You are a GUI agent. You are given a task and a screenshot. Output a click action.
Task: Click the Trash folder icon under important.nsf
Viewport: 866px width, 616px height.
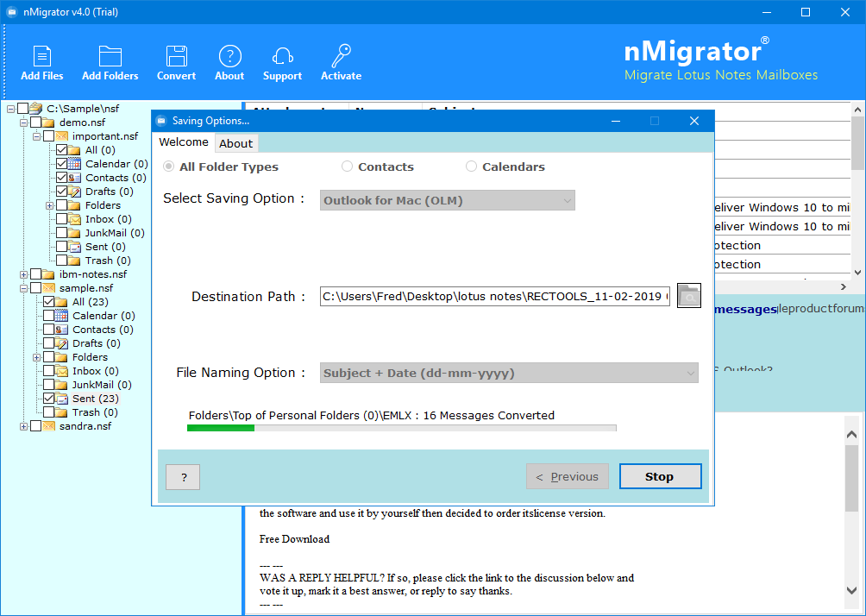[x=74, y=261]
